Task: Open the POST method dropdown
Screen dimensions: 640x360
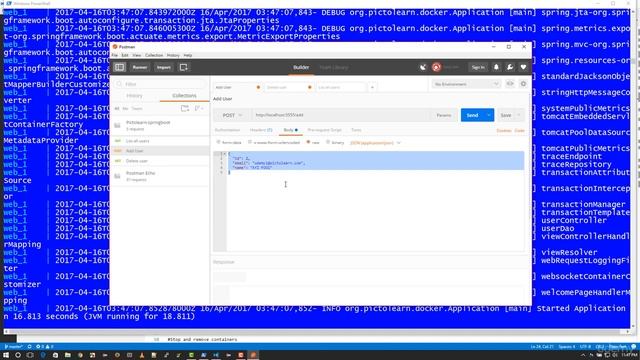Action: tap(231, 115)
